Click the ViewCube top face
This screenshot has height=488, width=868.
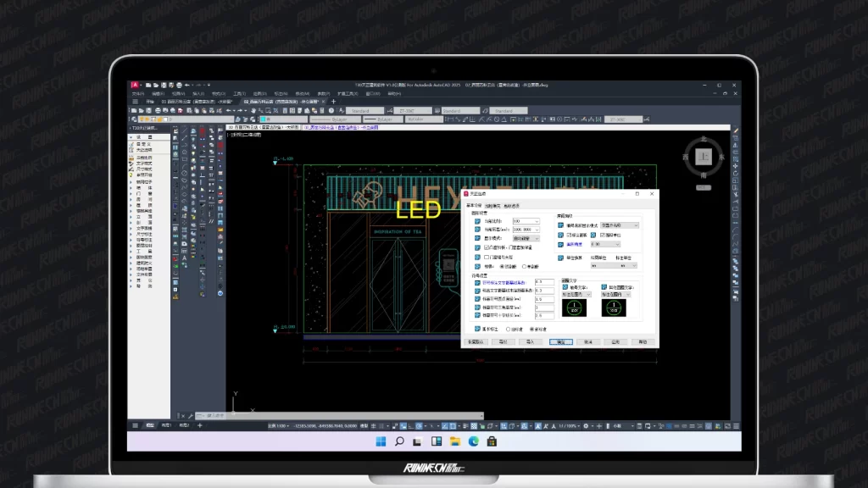point(703,157)
